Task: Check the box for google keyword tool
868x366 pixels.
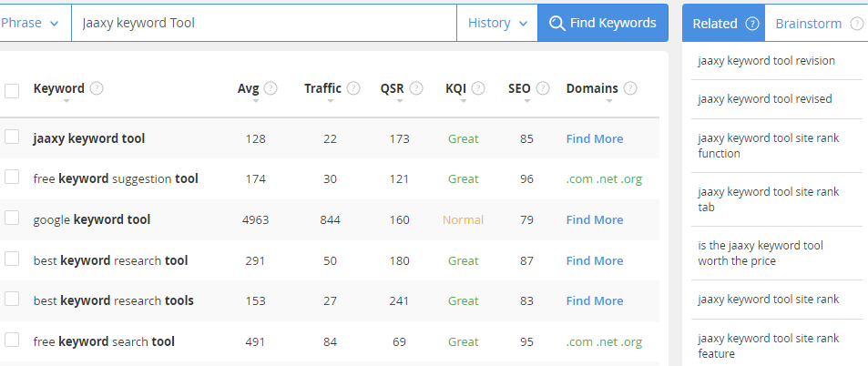Action: click(12, 218)
